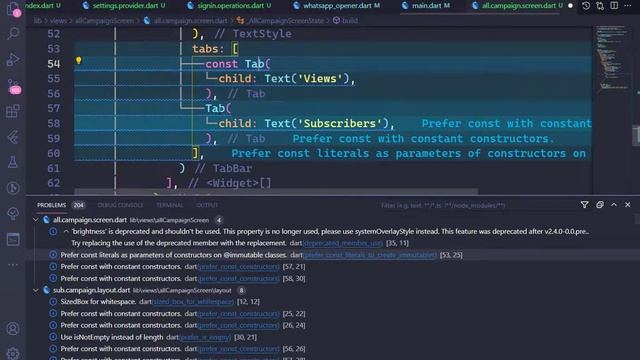Open the DEBUG CONSOLE panel tab
Image resolution: width=640 pixels, height=360 pixels.
coord(120,205)
